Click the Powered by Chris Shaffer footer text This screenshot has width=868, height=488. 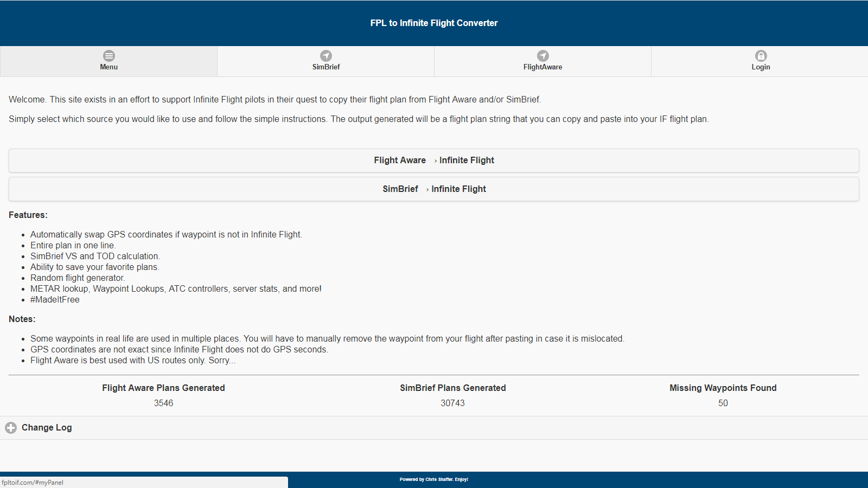click(434, 479)
